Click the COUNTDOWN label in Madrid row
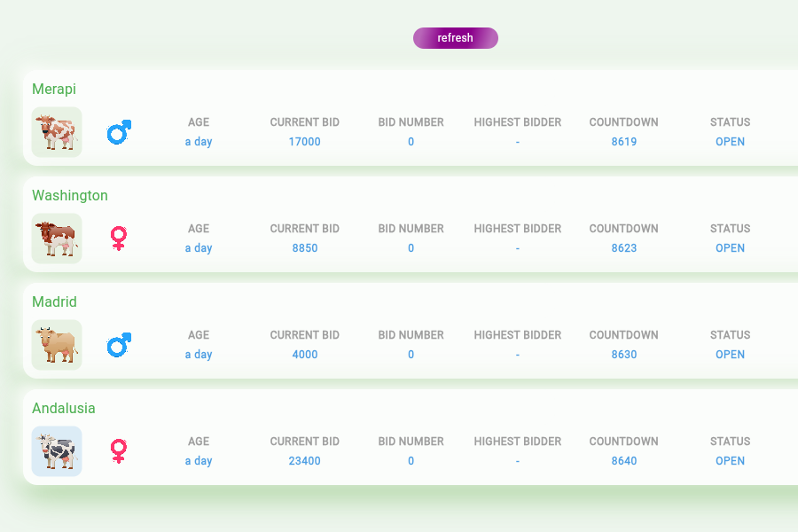 [x=624, y=335]
